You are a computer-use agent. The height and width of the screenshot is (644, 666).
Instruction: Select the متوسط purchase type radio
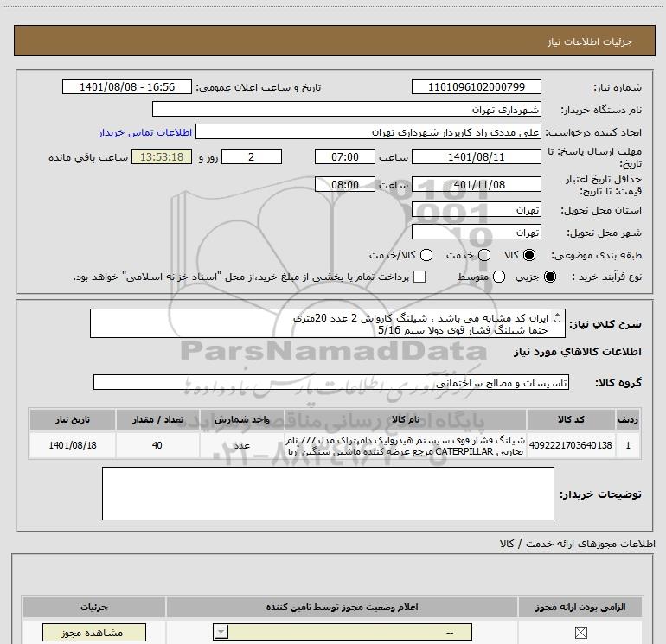coord(499,277)
